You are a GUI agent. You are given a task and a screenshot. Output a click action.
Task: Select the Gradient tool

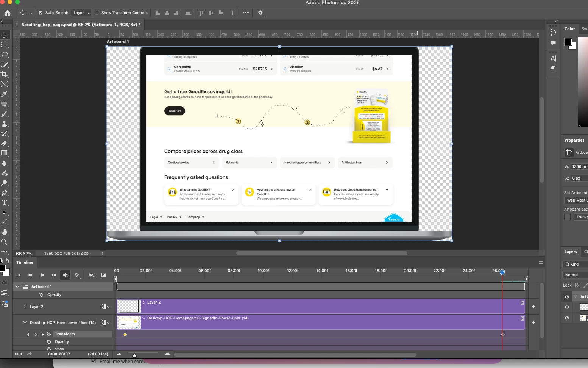pos(5,153)
